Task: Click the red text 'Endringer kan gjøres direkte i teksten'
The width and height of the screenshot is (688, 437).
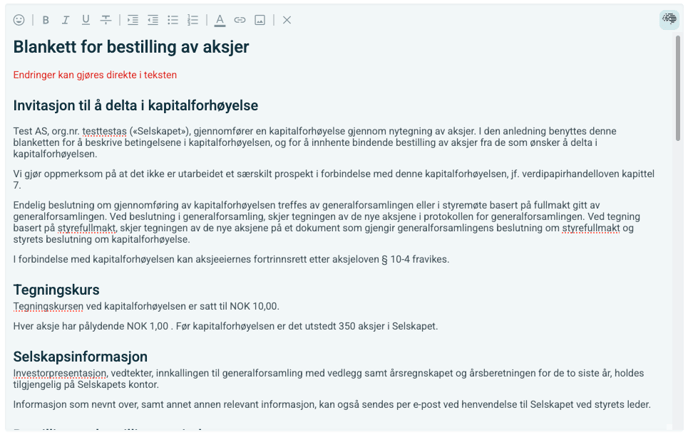Action: pos(95,75)
